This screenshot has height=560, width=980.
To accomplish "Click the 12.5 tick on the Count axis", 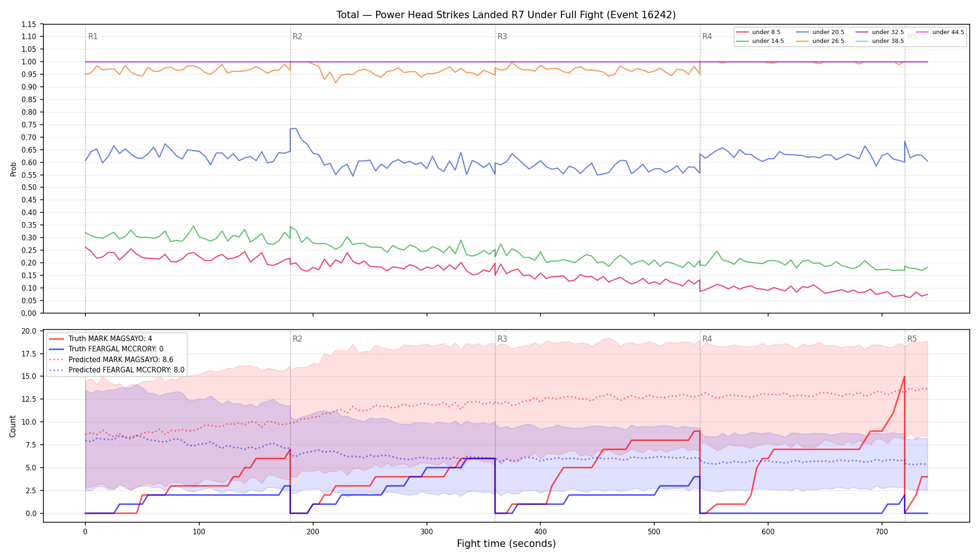I will 29,399.
